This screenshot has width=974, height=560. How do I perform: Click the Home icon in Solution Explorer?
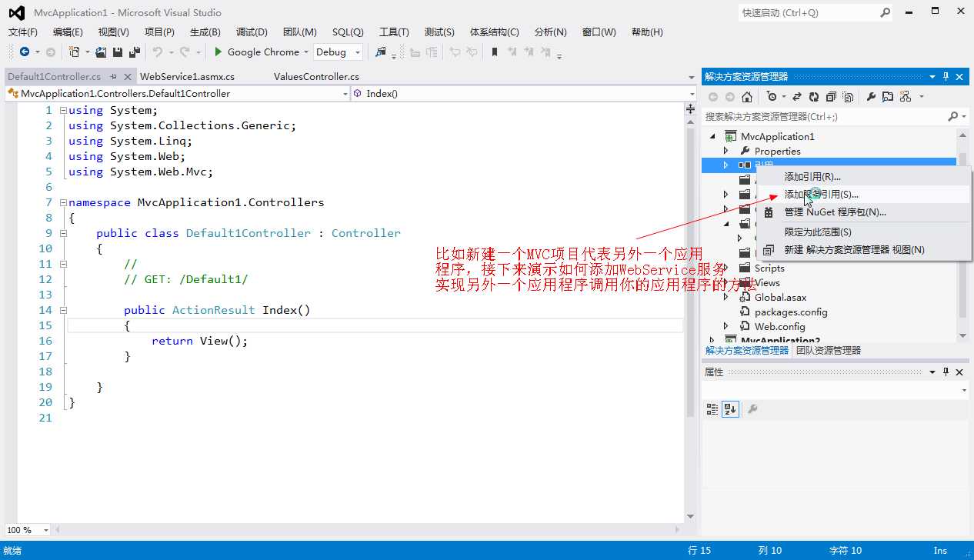click(x=746, y=97)
